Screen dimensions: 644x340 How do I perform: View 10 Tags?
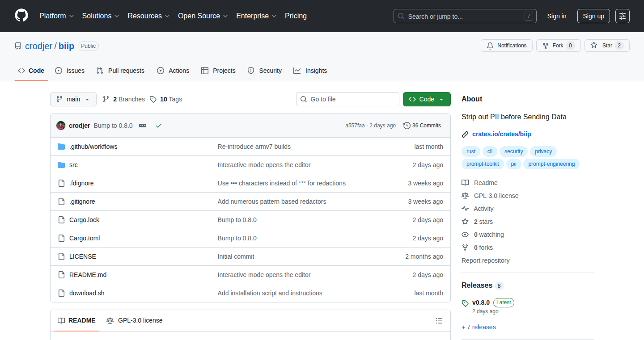[x=166, y=99]
